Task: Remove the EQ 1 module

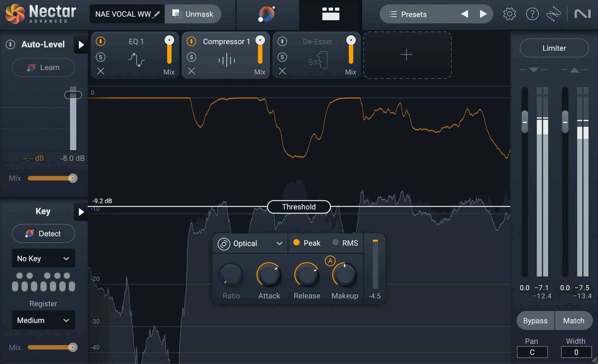Action: (x=101, y=71)
